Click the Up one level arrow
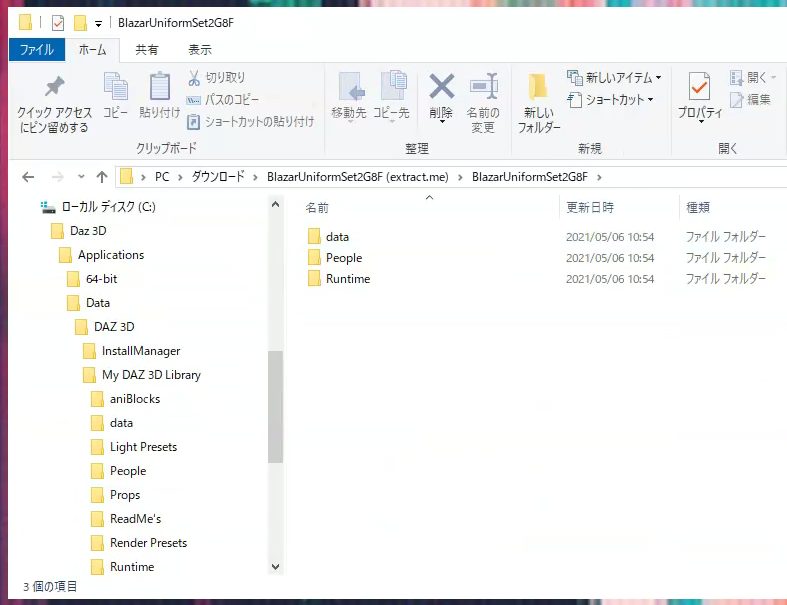This screenshot has height=605, width=787. pos(102,177)
